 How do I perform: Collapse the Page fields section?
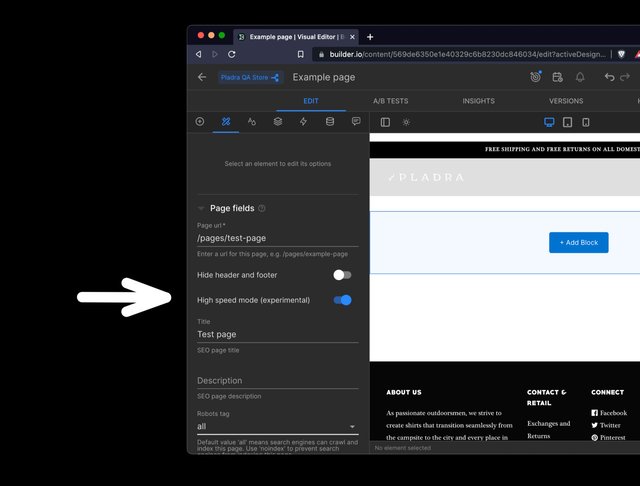tap(201, 209)
